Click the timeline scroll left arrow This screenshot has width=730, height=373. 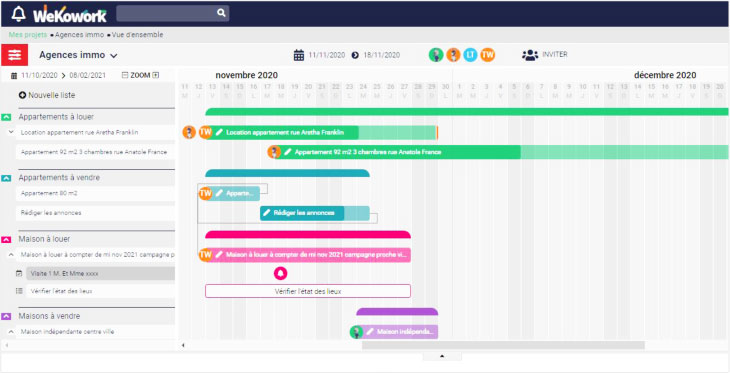(183, 345)
